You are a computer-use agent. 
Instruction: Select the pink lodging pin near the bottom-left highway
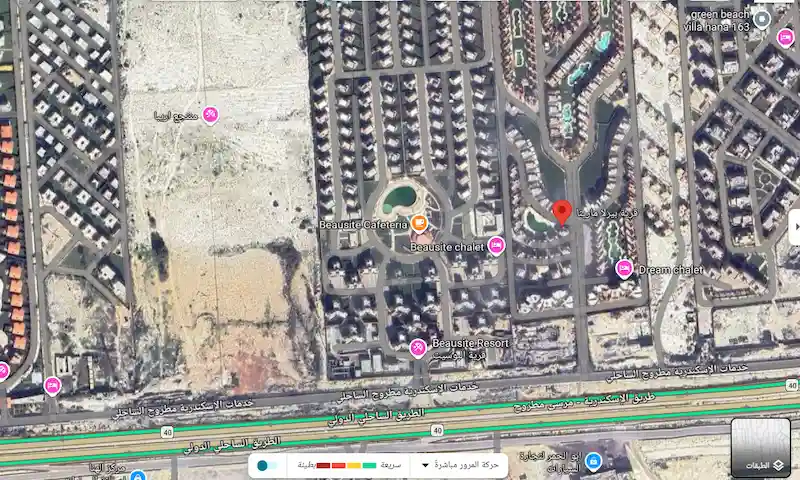coord(53,387)
